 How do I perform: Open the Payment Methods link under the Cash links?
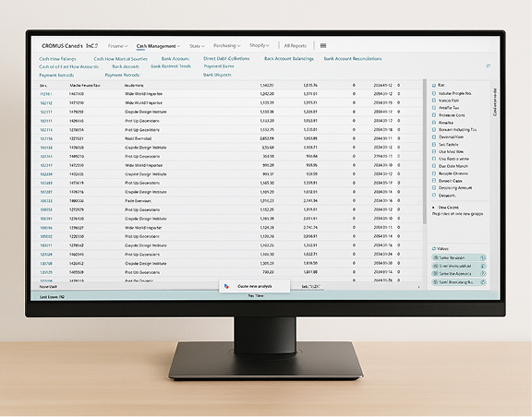pos(56,76)
